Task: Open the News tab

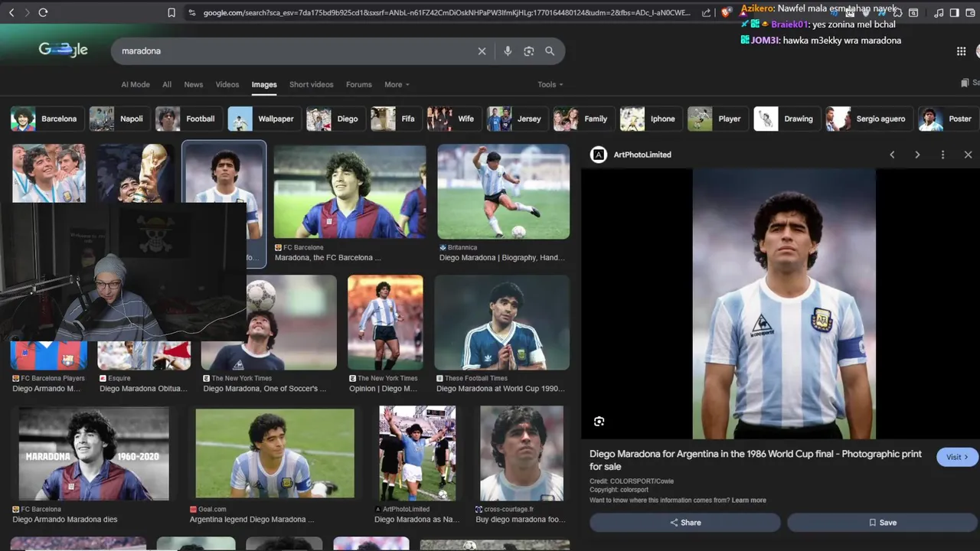Action: coord(194,85)
